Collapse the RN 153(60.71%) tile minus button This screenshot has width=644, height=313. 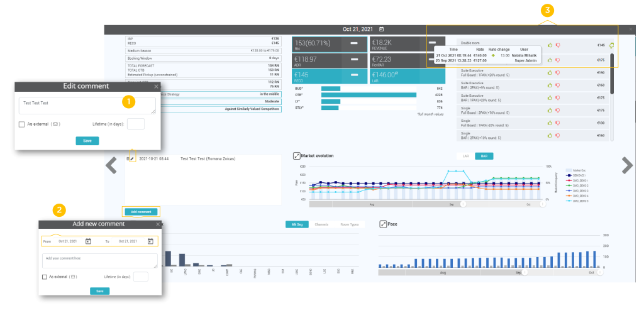pos(354,43)
